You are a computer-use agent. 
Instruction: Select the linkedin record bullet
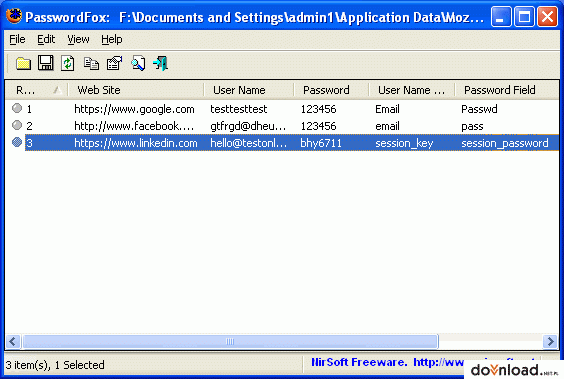(17, 142)
